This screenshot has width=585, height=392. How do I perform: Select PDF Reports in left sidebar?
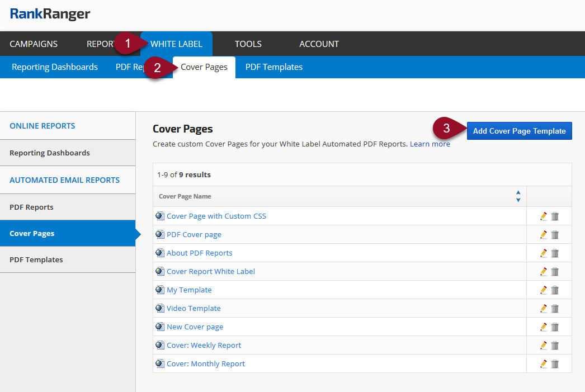tap(31, 207)
